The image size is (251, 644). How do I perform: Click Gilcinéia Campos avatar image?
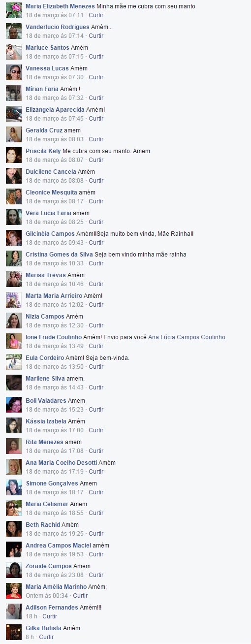[14, 238]
